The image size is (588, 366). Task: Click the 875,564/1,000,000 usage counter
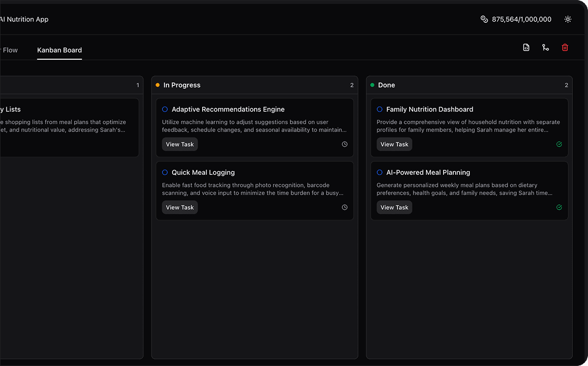(x=521, y=19)
